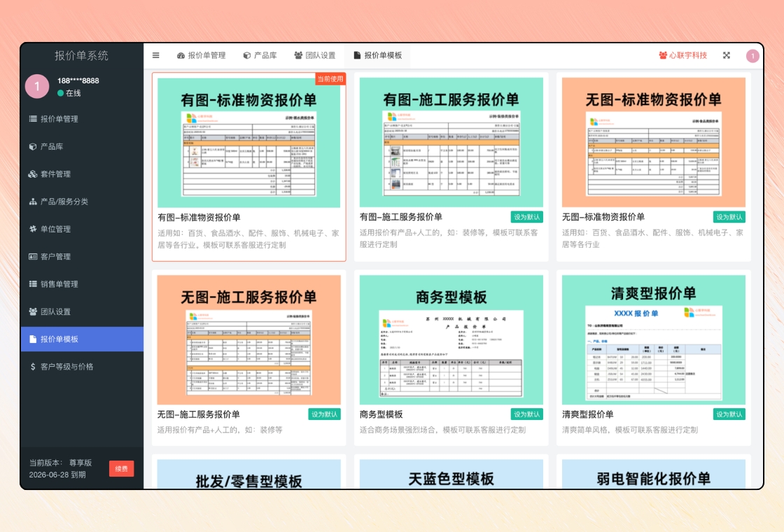The image size is (784, 532).
Task: Click the pink user avatar in top bar
Action: 752,56
